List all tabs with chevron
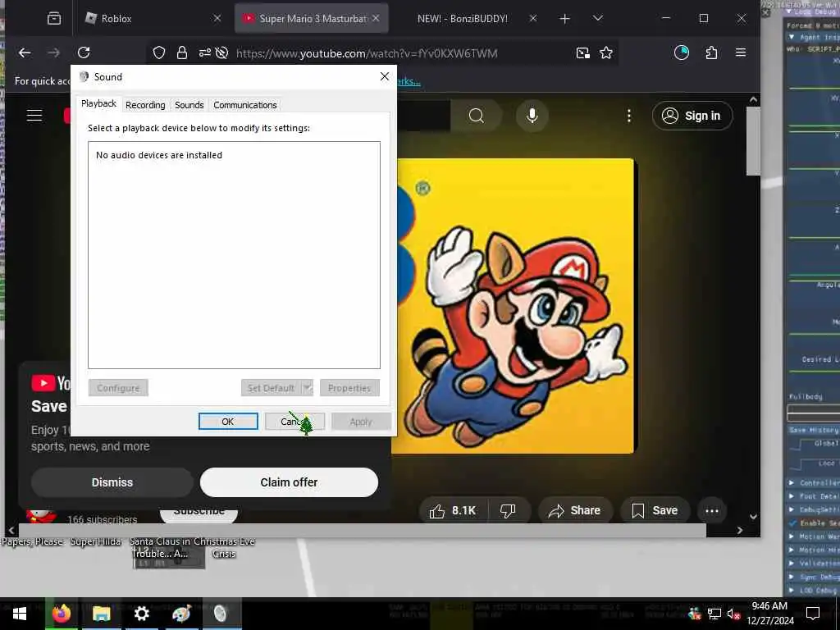The image size is (840, 630). click(598, 18)
